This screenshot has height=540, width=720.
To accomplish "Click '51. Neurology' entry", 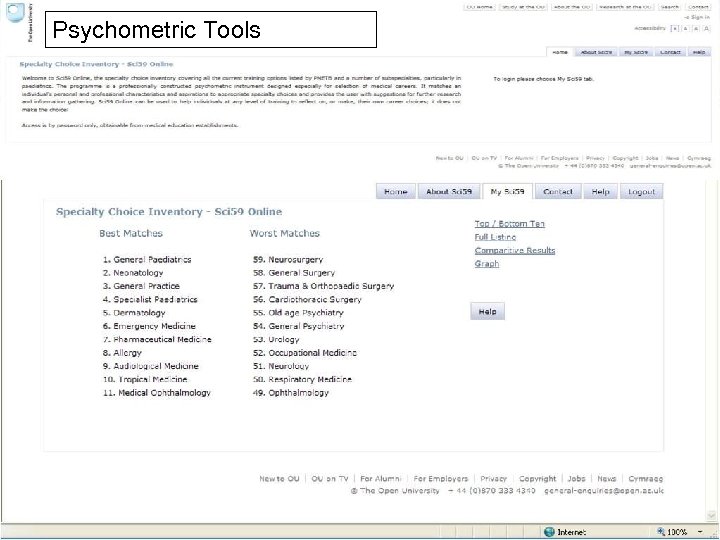I will [x=281, y=366].
